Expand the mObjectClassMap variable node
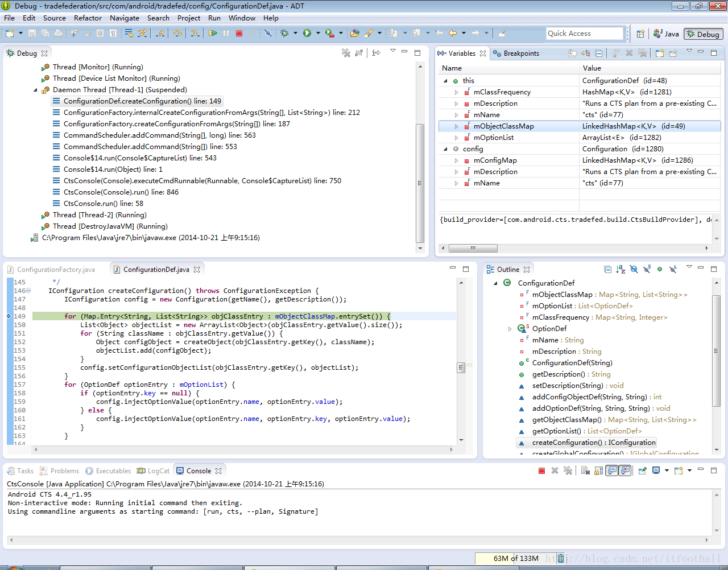The width and height of the screenshot is (728, 570). tap(456, 126)
